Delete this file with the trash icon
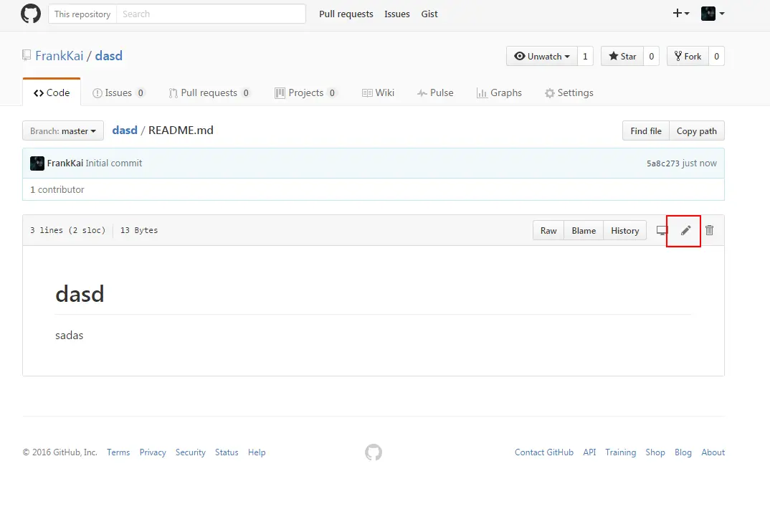 tap(709, 230)
